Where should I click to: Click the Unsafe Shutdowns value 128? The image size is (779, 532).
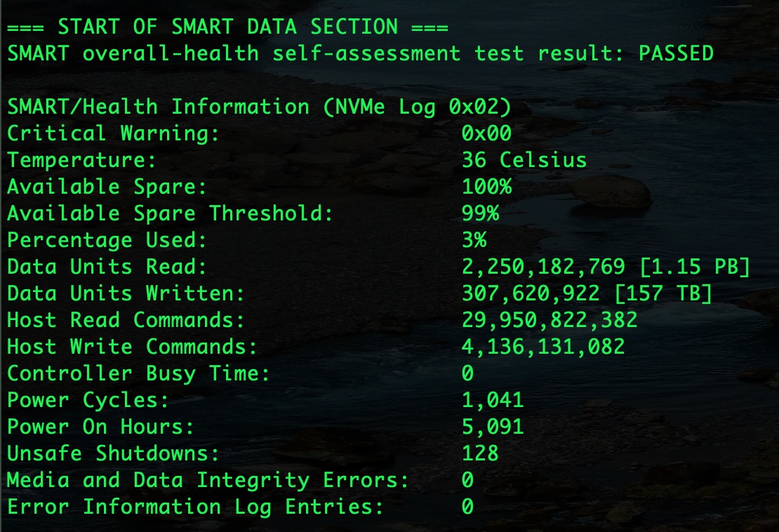coord(480,453)
